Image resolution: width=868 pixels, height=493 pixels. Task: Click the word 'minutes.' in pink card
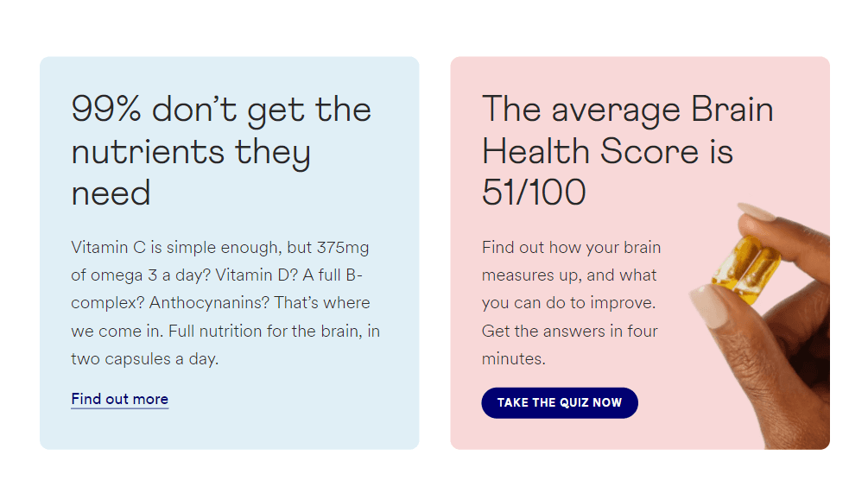coord(514,359)
